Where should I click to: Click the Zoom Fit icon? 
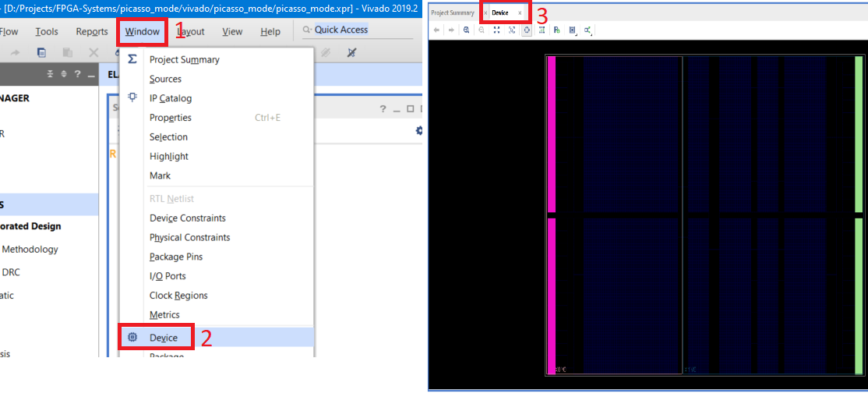click(x=496, y=30)
